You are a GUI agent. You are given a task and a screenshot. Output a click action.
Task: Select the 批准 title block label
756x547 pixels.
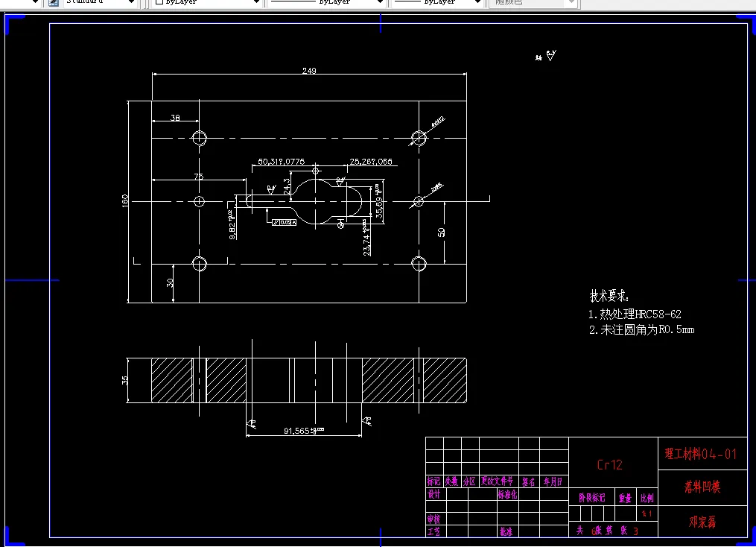pos(506,531)
